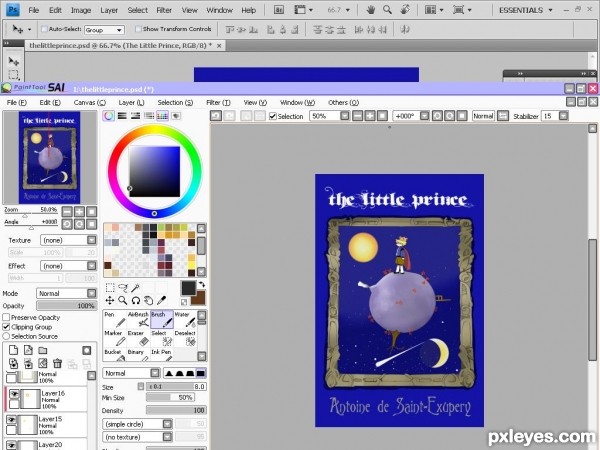
Task: Click the brush Size value field
Action: click(176, 386)
